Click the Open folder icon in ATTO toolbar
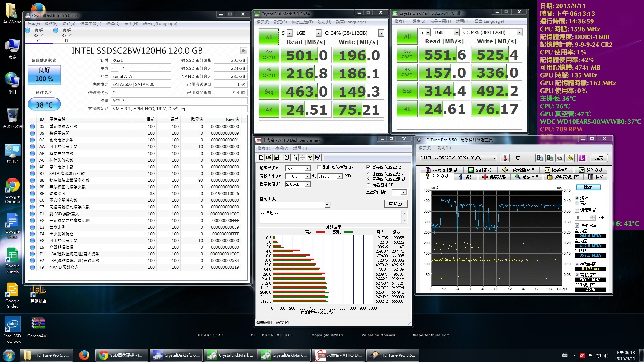The width and height of the screenshot is (644, 362). click(x=269, y=157)
